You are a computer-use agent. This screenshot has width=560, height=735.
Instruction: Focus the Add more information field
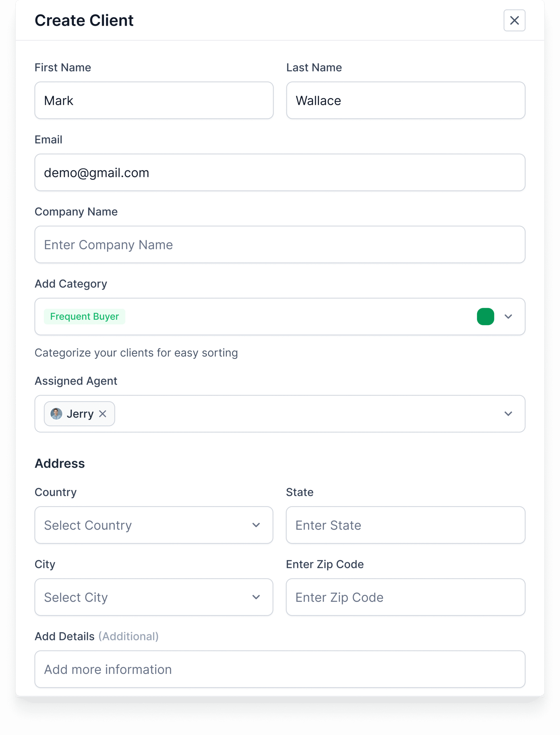[x=280, y=669]
